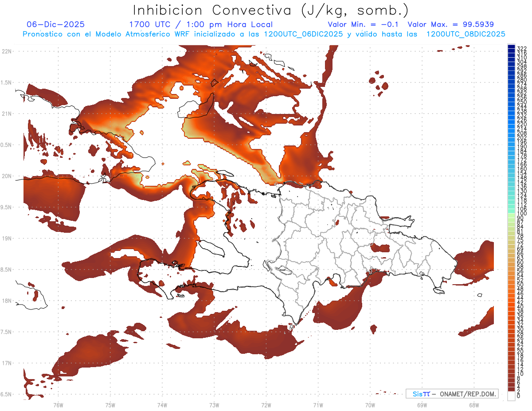This screenshot has width=532, height=411.
Task: Click the 21N latitude label
Action: (x=6, y=114)
